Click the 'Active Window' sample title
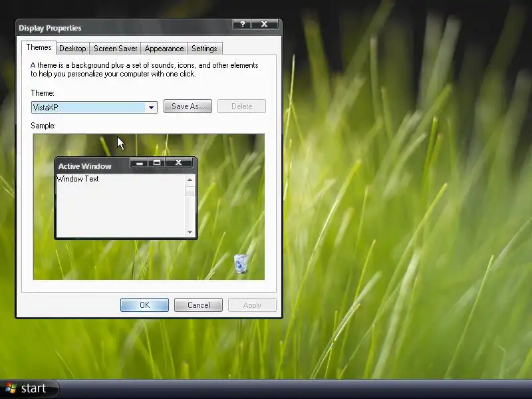Viewport: 532px width, 399px height. [x=85, y=166]
